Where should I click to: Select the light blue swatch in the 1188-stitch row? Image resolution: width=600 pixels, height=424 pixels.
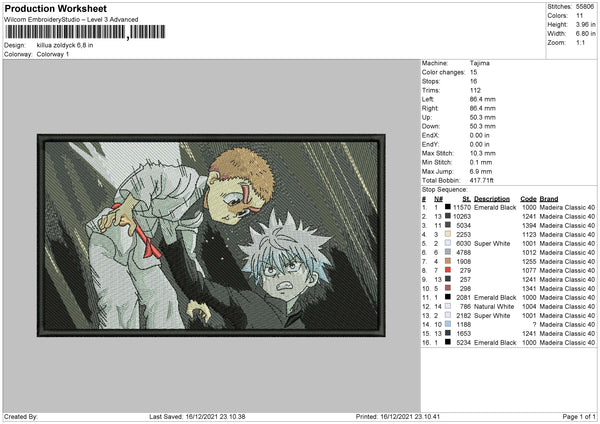click(448, 324)
